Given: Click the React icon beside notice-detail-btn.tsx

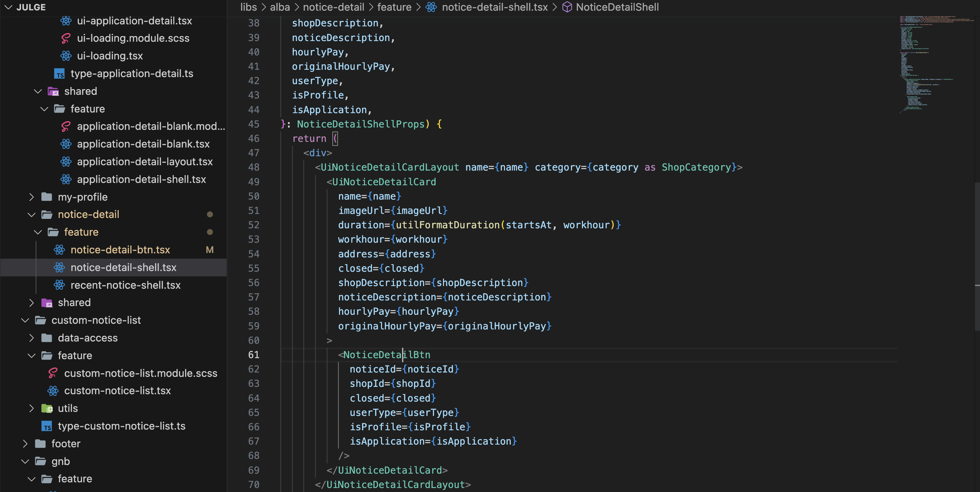Looking at the screenshot, I should click(x=59, y=250).
